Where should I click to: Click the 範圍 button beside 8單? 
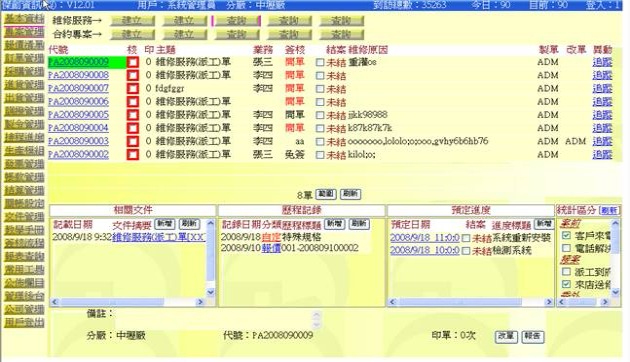[x=326, y=194]
